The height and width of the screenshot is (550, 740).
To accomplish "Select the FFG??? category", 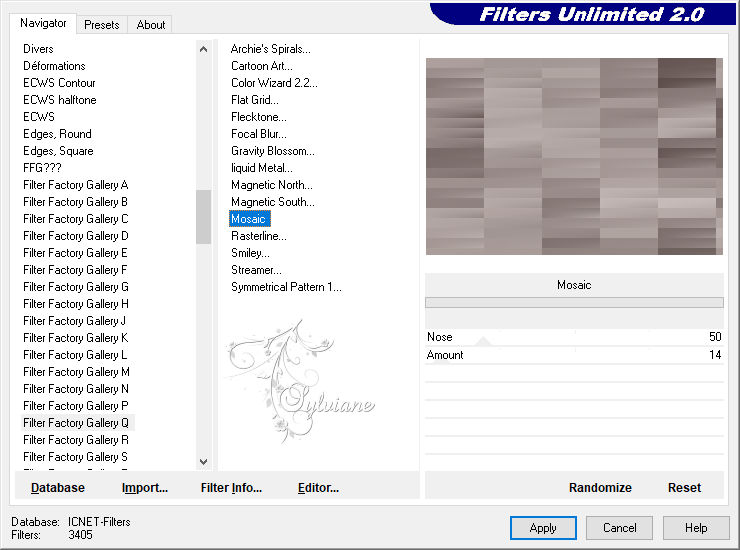I will (42, 168).
